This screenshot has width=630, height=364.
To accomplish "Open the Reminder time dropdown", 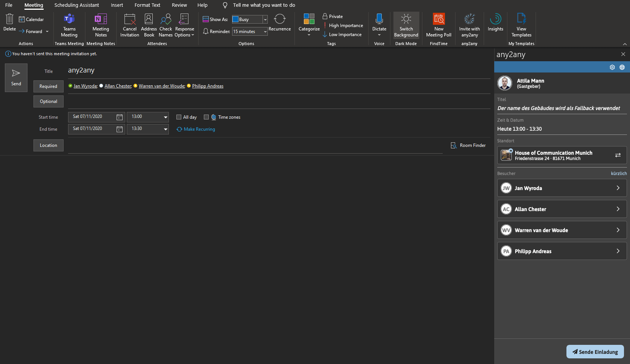I will coord(265,31).
